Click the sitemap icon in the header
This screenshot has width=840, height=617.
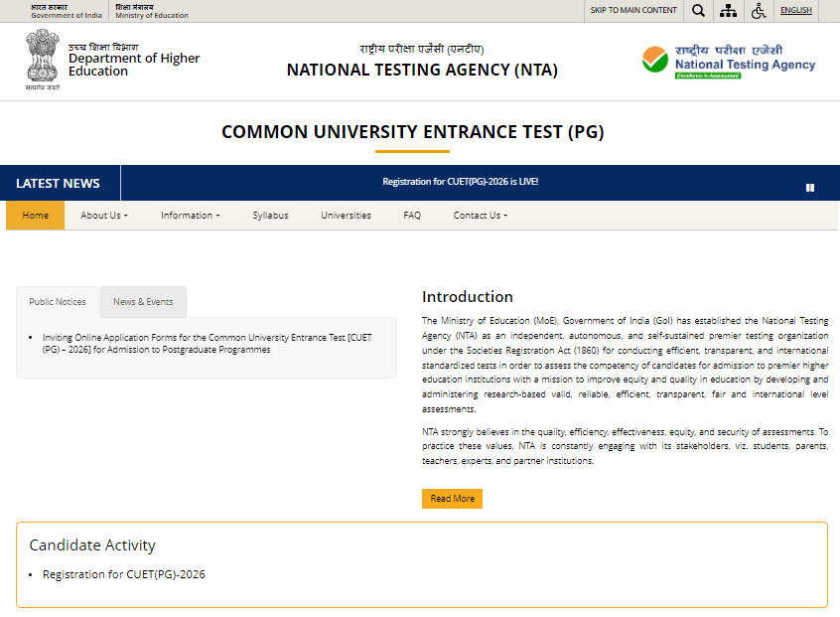pos(729,11)
